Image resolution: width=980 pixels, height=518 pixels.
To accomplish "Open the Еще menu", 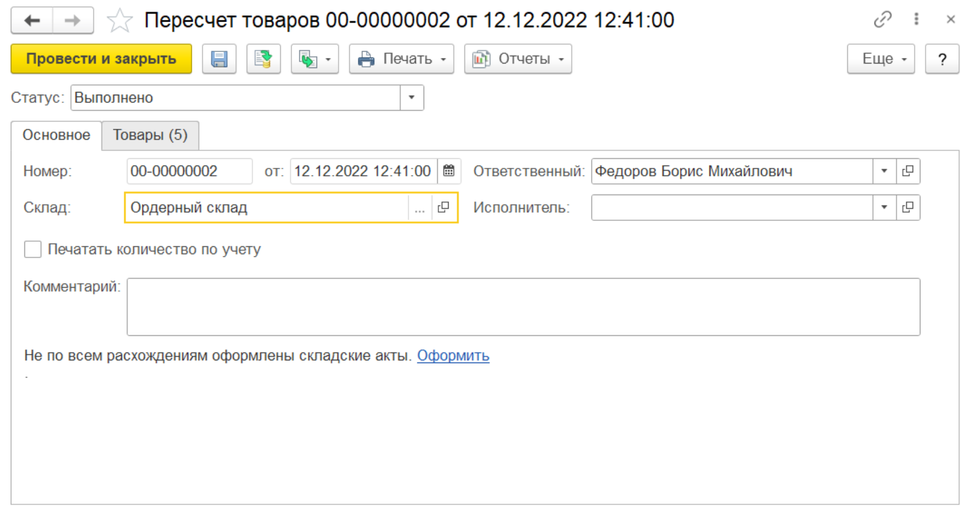I will coord(881,59).
